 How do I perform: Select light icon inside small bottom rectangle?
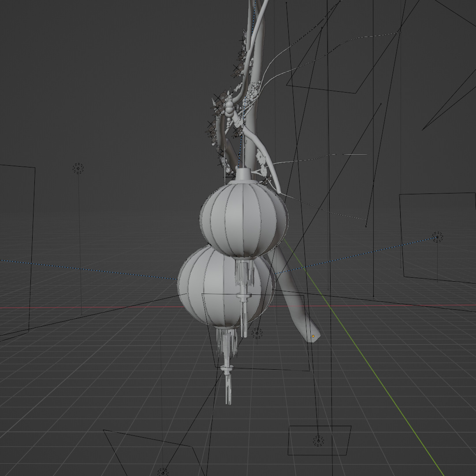[x=318, y=440]
